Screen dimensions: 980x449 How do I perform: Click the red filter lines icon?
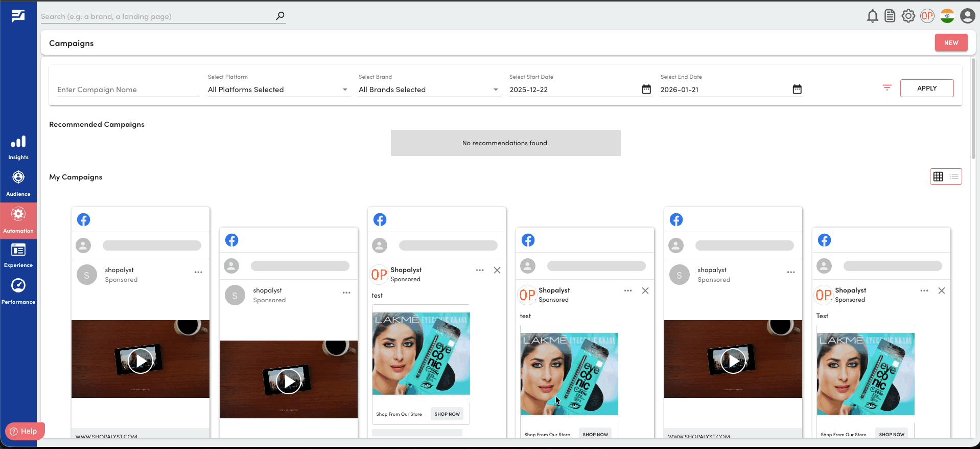pyautogui.click(x=887, y=88)
